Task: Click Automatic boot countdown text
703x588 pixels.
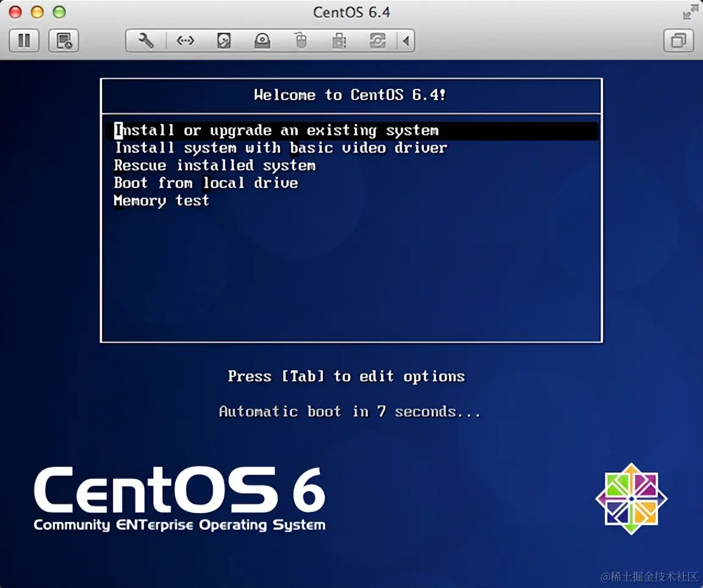Action: tap(350, 412)
